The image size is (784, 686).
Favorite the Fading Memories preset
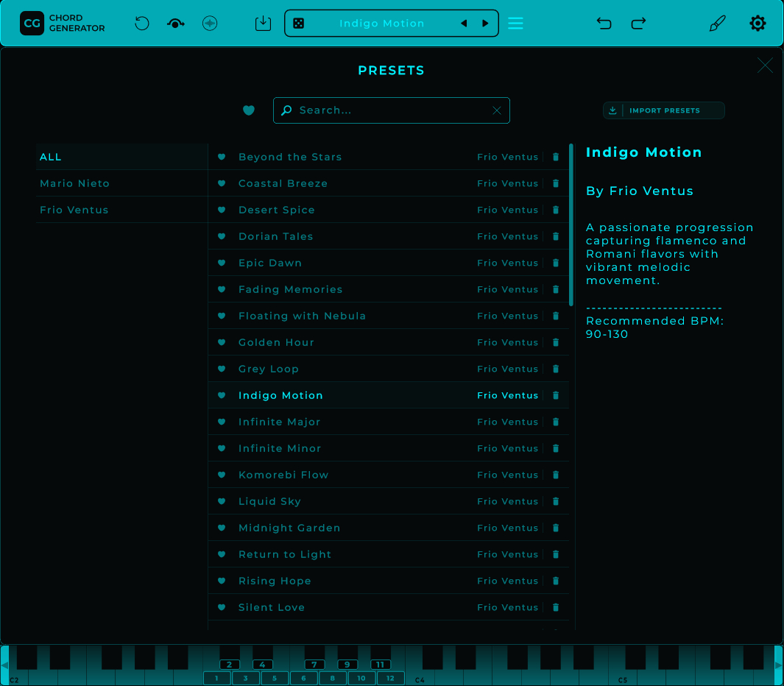(222, 289)
